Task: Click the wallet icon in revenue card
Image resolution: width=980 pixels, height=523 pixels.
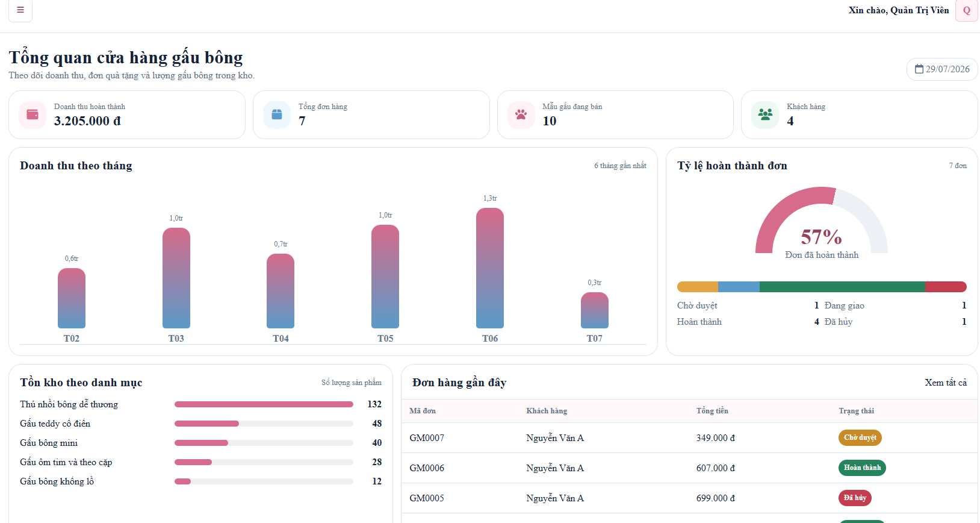Action: (33, 114)
